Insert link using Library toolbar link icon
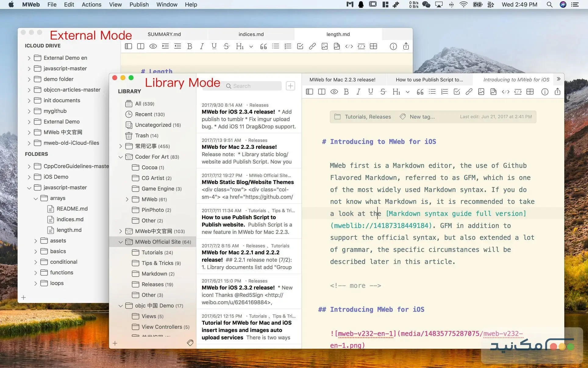588x368 pixels. [x=469, y=92]
